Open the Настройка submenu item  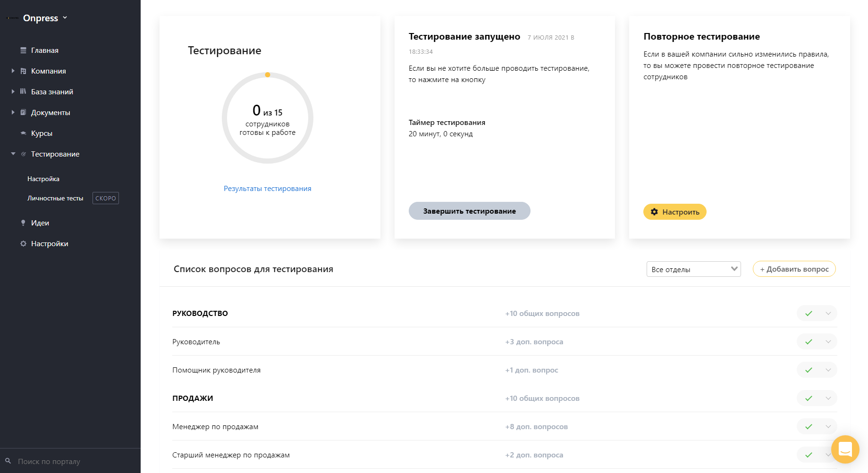(43, 179)
